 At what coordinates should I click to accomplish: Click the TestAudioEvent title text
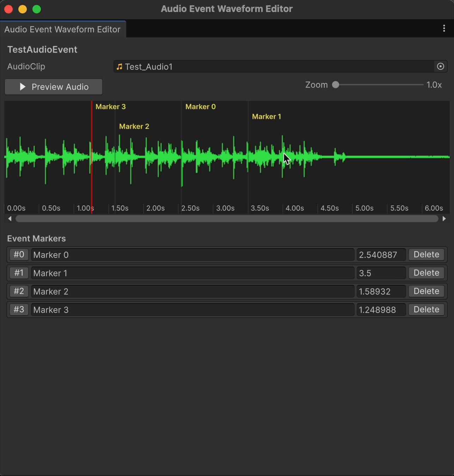click(42, 49)
